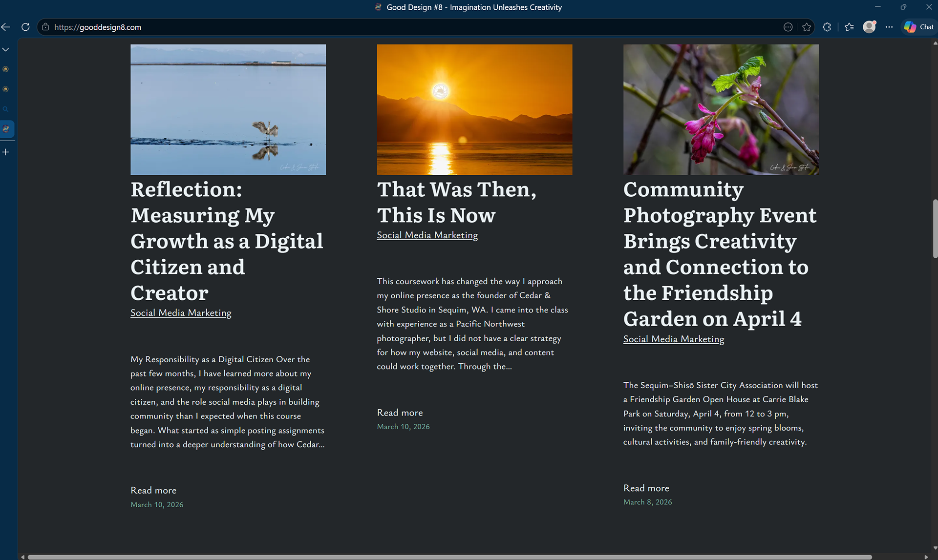
Task: Click Social Media Marketing under That Was Then
Action: 427,235
